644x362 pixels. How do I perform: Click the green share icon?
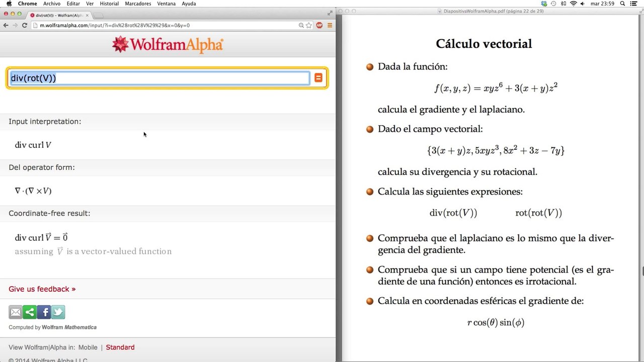coord(30,312)
